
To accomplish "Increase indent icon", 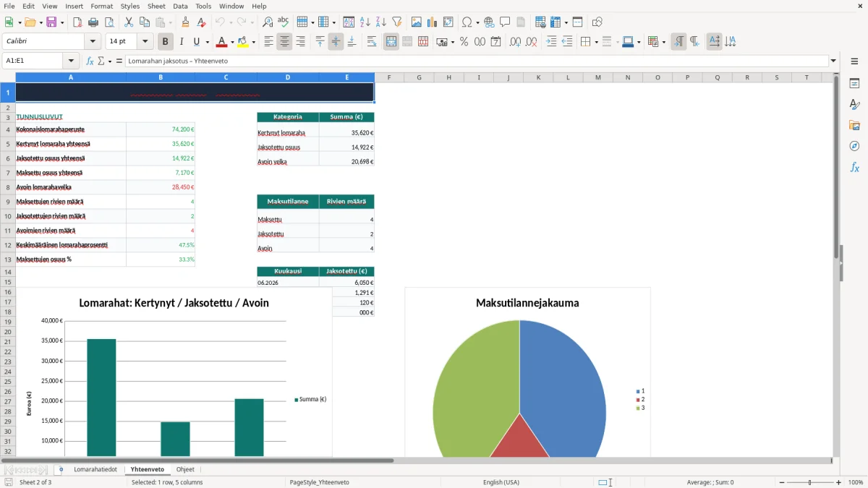I will click(x=551, y=42).
